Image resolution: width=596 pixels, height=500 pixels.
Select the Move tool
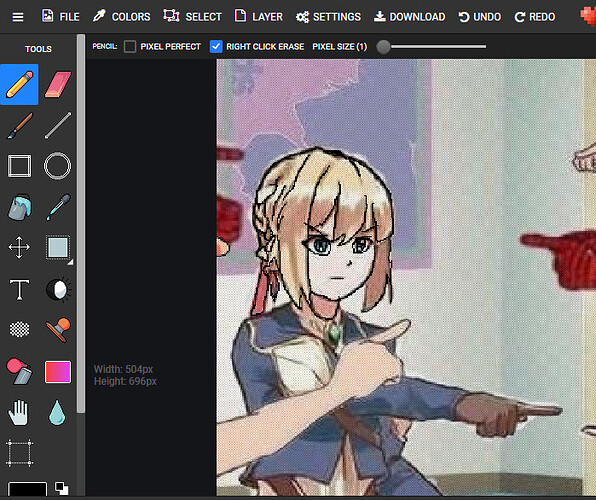(19, 248)
